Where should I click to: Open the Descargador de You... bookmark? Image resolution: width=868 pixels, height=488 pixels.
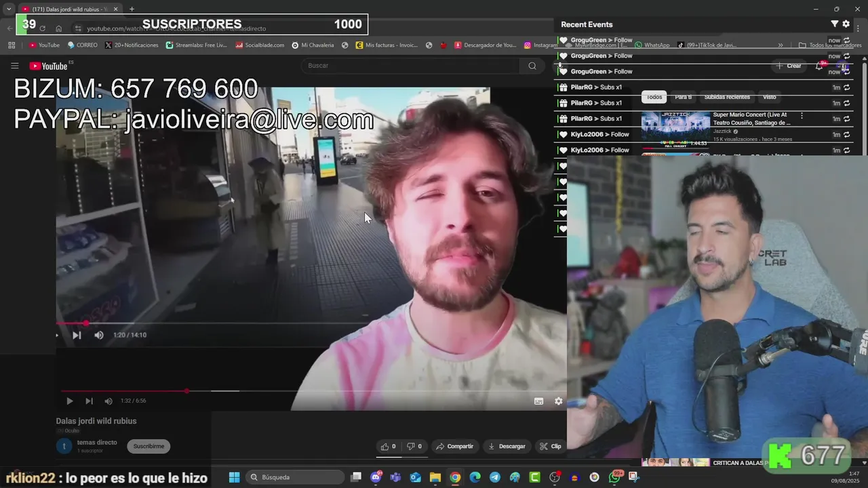point(486,45)
